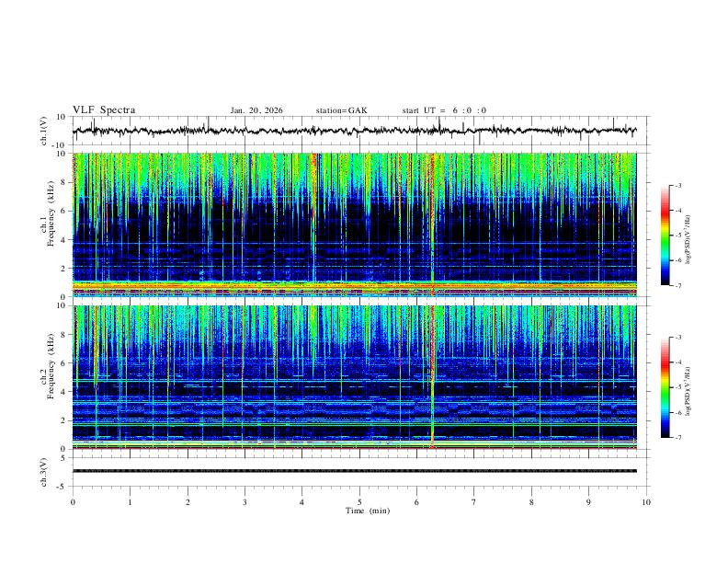This screenshot has width=728, height=563.
Task: Click the 'ch.3(V)' axis label
Action: point(44,472)
